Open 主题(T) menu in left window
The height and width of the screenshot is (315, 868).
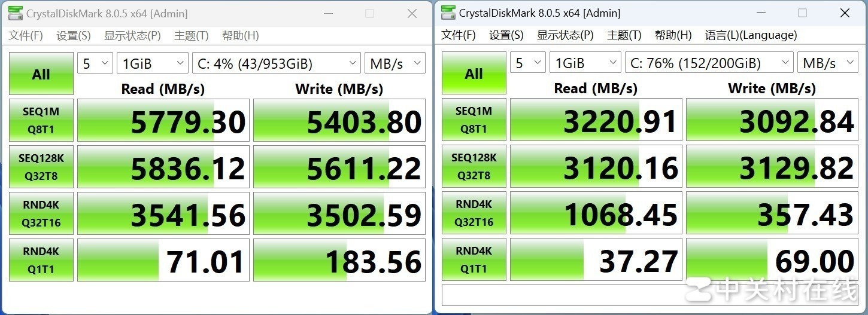point(192,36)
